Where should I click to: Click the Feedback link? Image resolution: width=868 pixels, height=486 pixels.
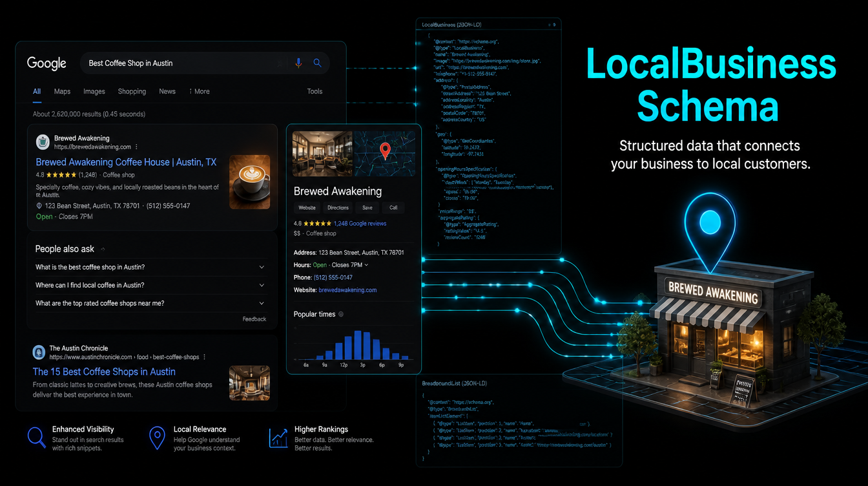(x=254, y=319)
